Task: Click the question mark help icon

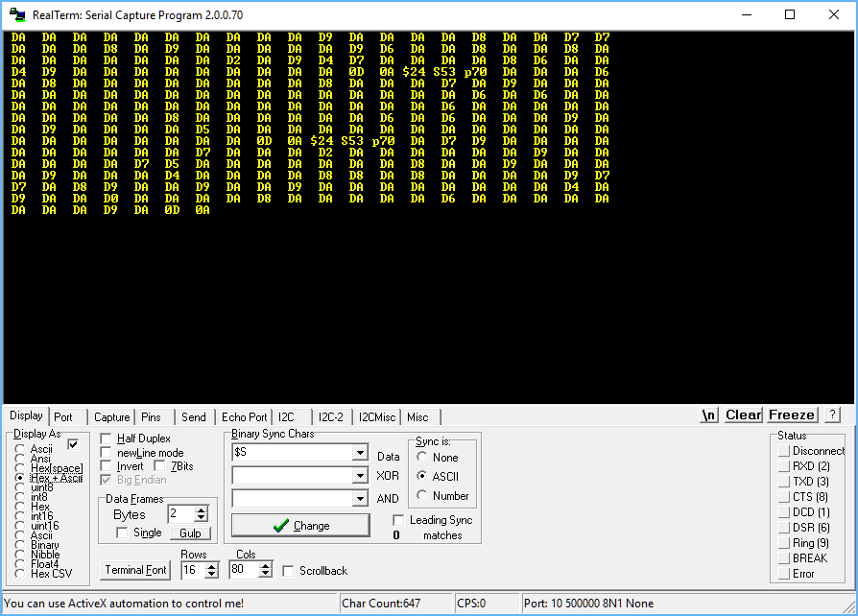Action: [x=830, y=415]
